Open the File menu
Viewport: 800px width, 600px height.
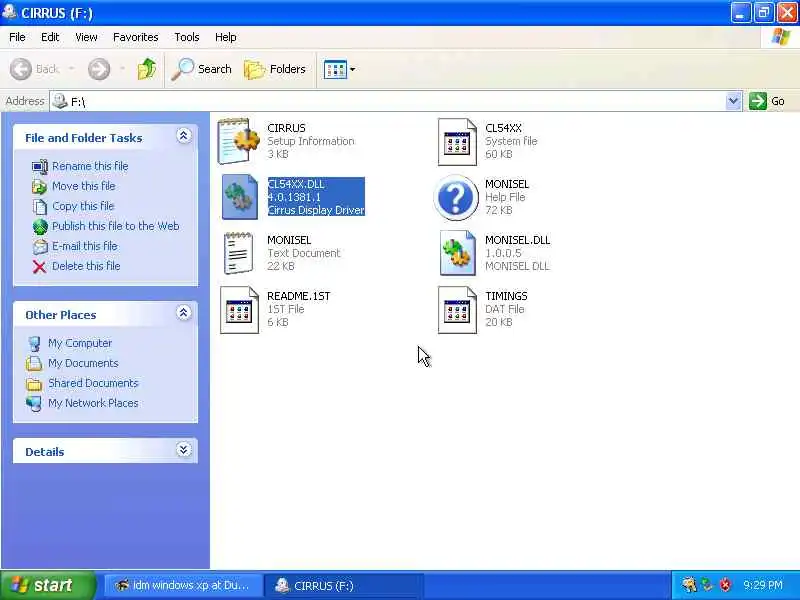[17, 37]
